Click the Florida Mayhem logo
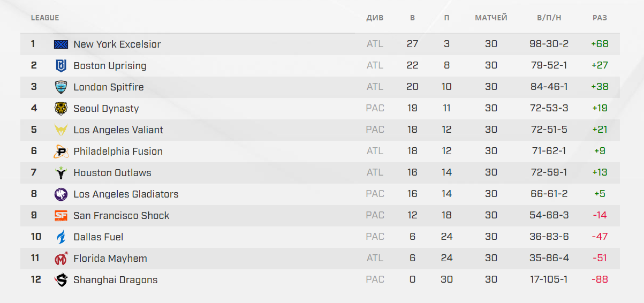This screenshot has height=303, width=644. pos(61,259)
